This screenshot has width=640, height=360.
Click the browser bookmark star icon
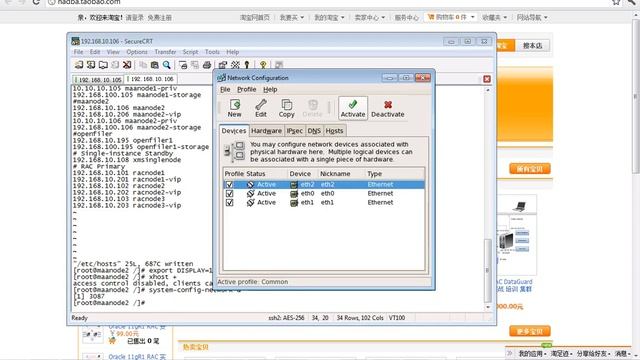pos(616,2)
